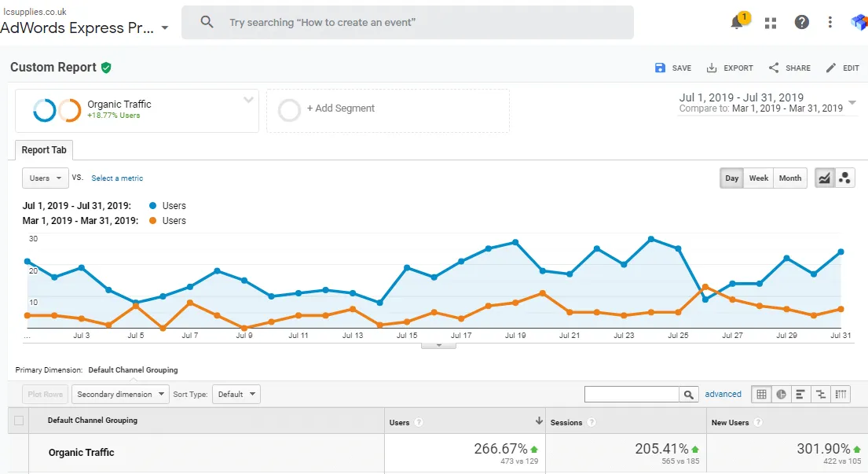Set chart granularity to Month
Screen dimensions: 868x474
790,178
